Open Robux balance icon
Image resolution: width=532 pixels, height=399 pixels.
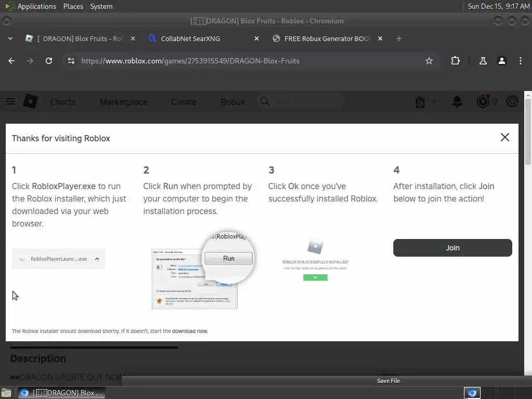483,101
